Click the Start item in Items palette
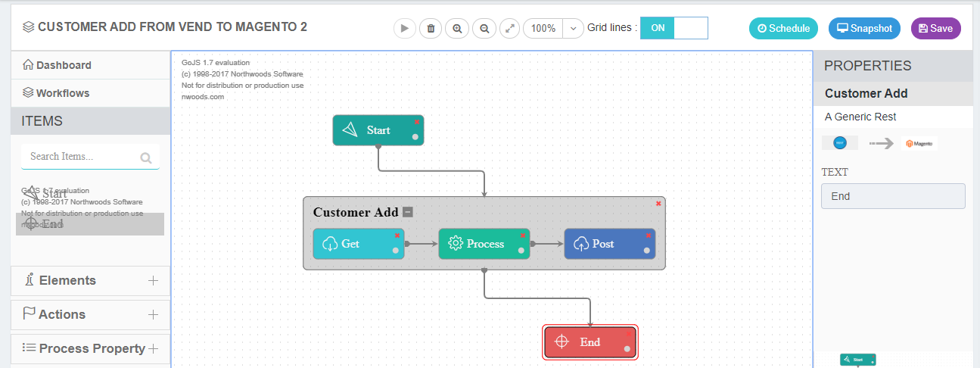This screenshot has height=368, width=980. pyautogui.click(x=45, y=194)
